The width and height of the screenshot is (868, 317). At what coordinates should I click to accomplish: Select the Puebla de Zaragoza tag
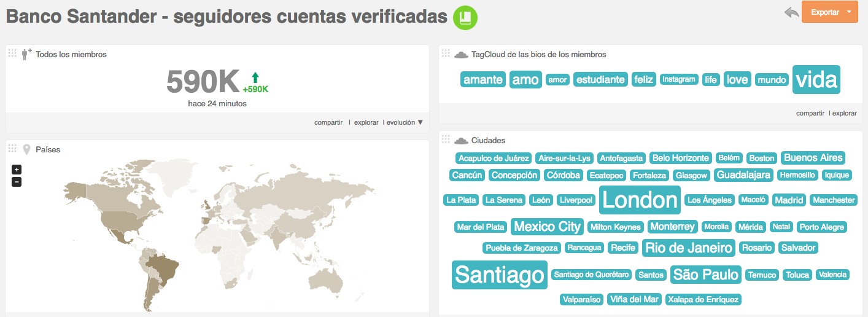tap(522, 248)
